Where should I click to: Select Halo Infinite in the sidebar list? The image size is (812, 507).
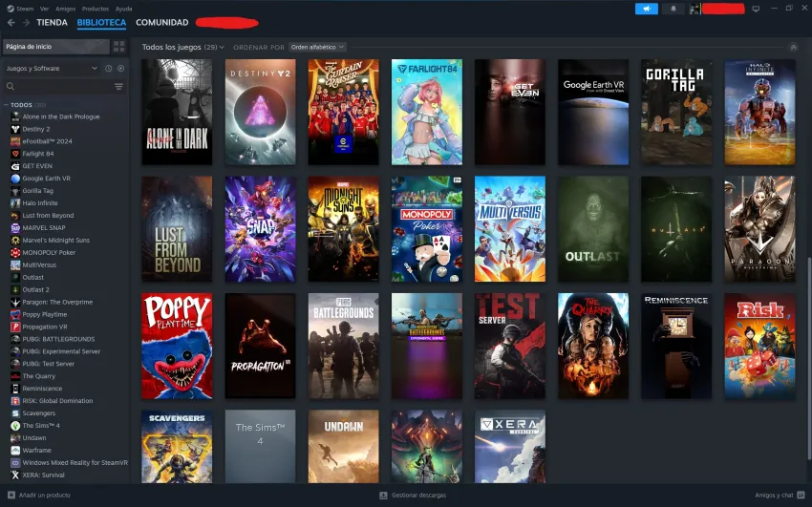(40, 203)
